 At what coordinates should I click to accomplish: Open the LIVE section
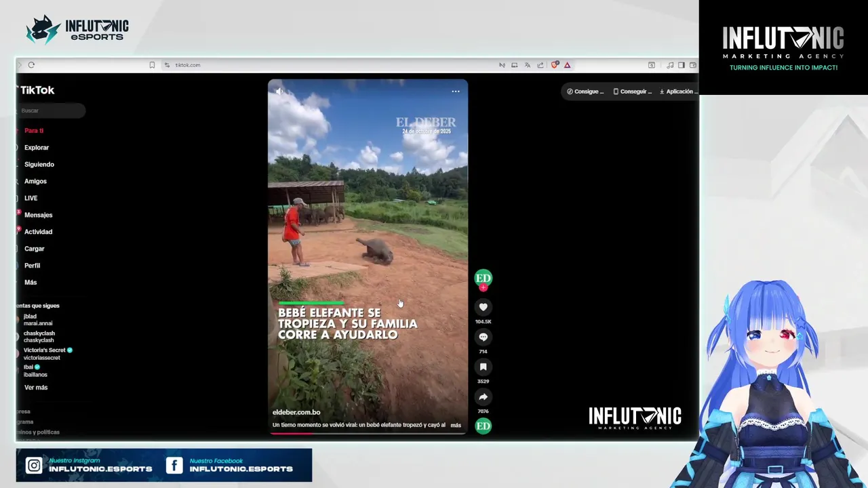point(31,199)
